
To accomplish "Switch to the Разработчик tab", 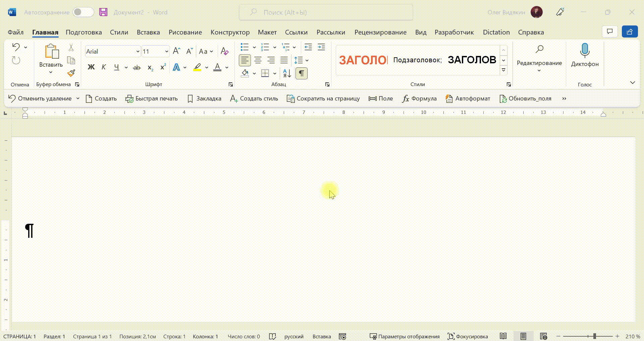I will [454, 32].
